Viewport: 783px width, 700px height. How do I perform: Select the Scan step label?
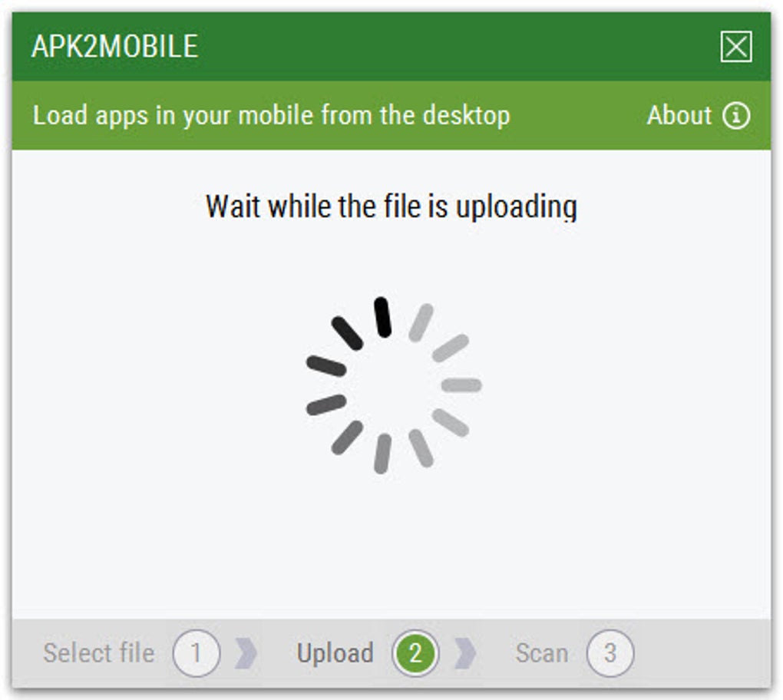click(x=542, y=653)
